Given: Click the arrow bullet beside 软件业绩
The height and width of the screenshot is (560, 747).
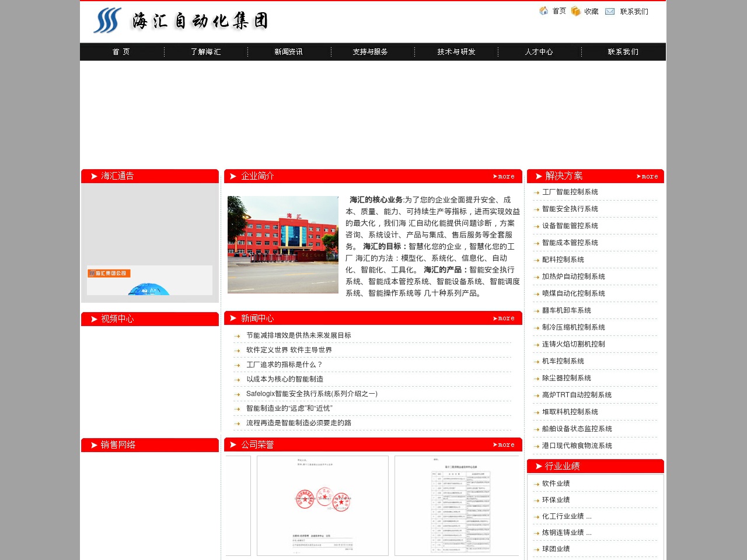Looking at the screenshot, I should [536, 484].
